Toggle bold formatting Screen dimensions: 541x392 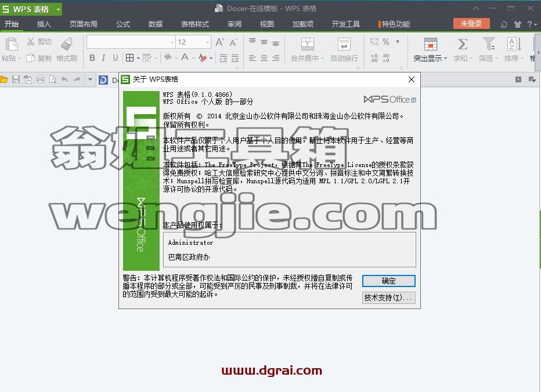point(92,58)
